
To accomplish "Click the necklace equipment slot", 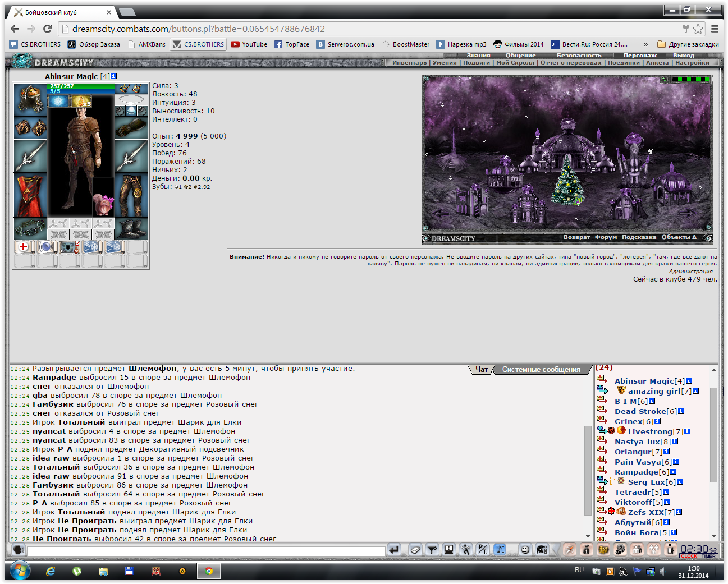I will click(x=131, y=100).
